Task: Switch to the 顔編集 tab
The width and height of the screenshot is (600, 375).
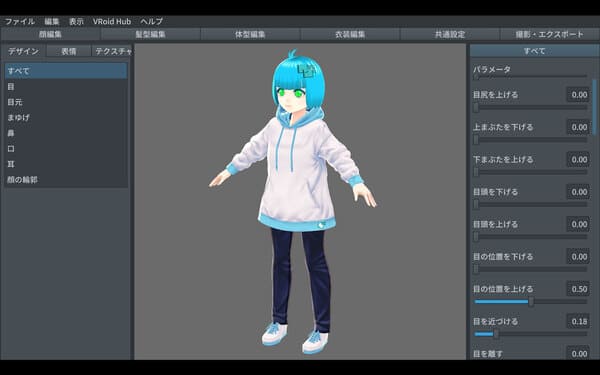Action: (51, 34)
